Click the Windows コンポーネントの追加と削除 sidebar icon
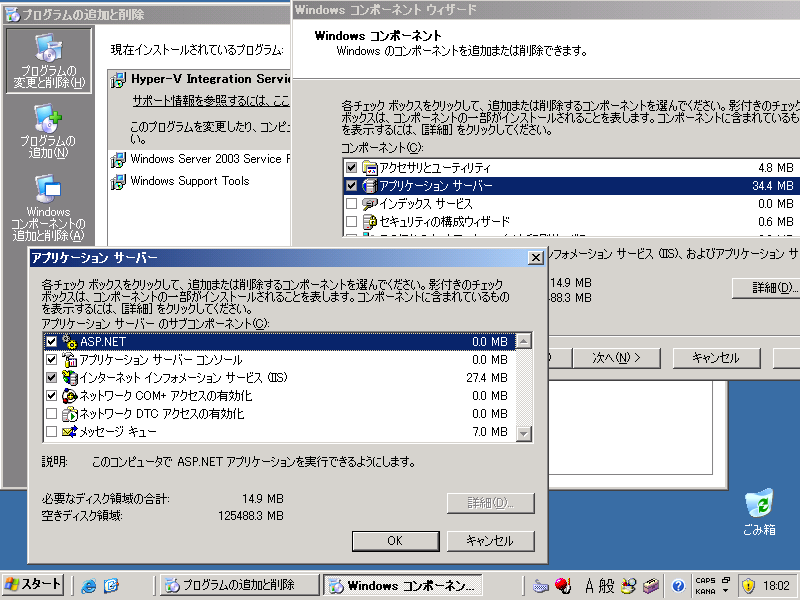 (48, 208)
